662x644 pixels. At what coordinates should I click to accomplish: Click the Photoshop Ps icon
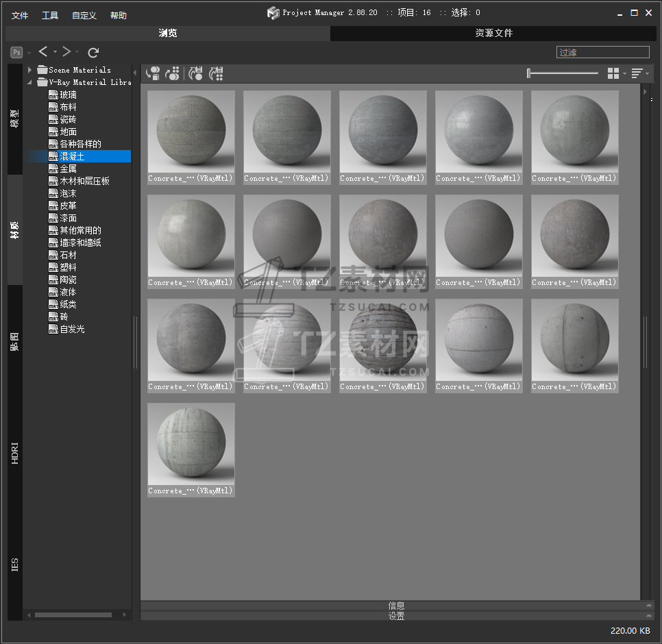click(x=16, y=52)
